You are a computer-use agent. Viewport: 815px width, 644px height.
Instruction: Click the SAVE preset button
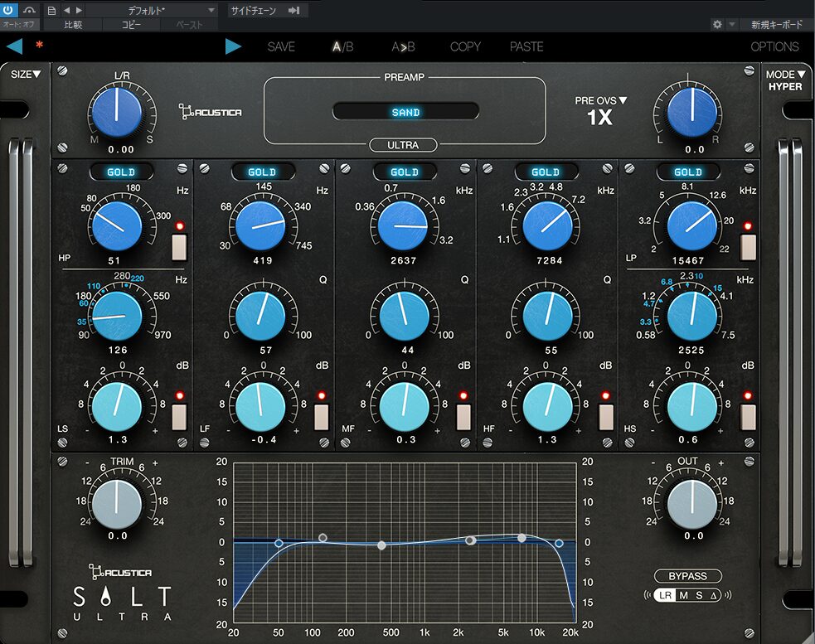(x=281, y=46)
